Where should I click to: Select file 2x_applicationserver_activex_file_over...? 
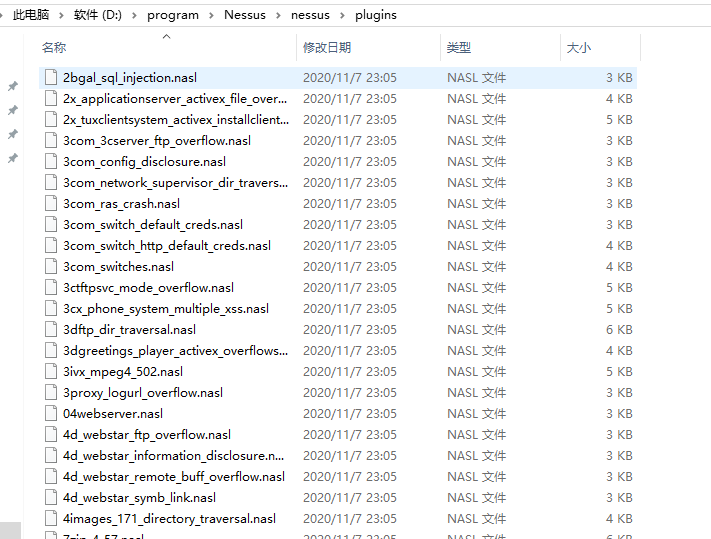click(x=175, y=99)
